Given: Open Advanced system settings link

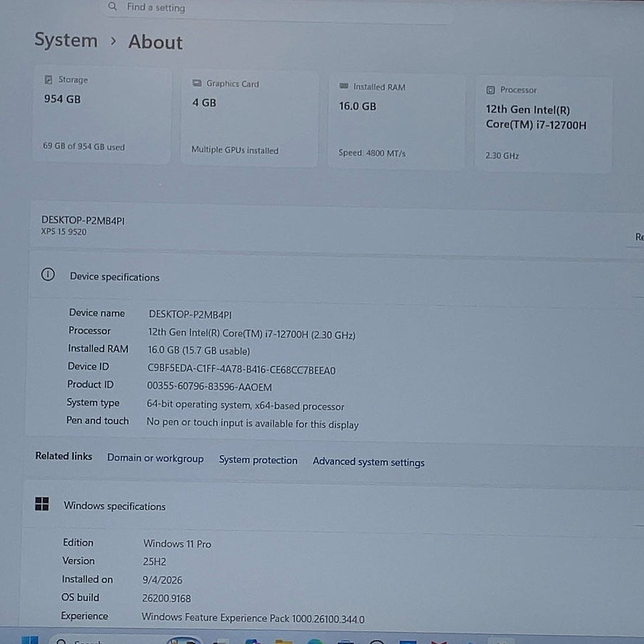Looking at the screenshot, I should [368, 462].
